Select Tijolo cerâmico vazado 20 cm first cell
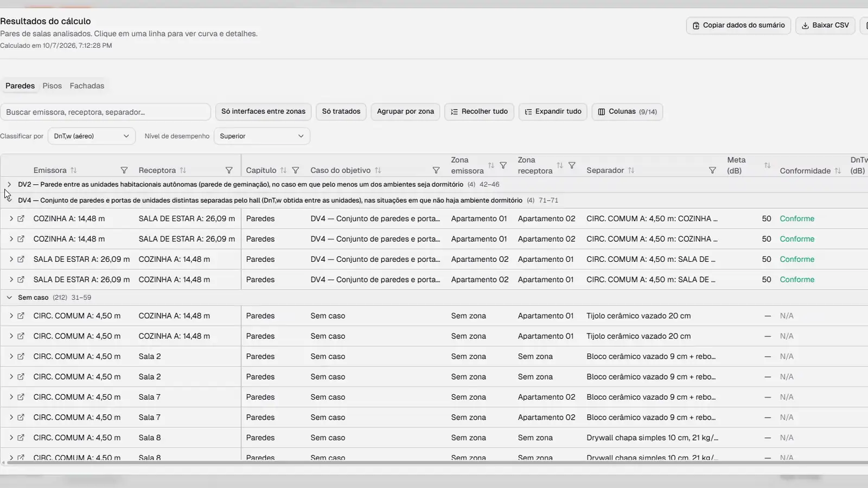The width and height of the screenshot is (868, 488). [x=639, y=316]
